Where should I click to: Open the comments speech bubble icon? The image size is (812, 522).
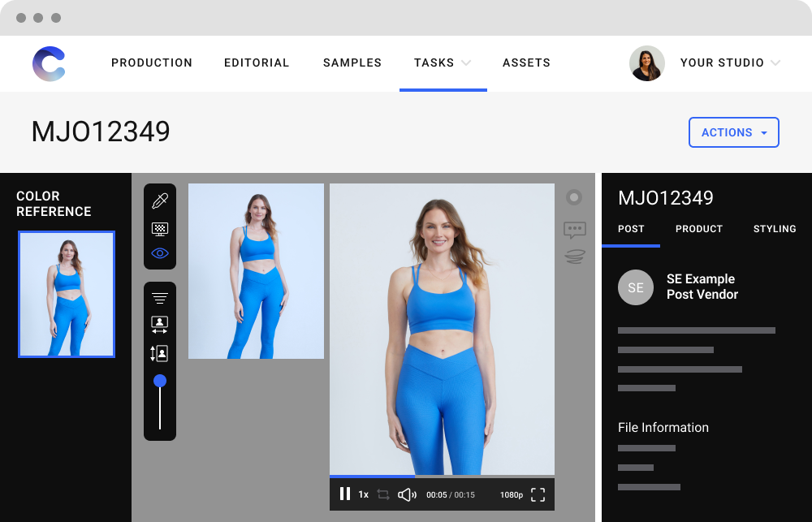(x=575, y=231)
